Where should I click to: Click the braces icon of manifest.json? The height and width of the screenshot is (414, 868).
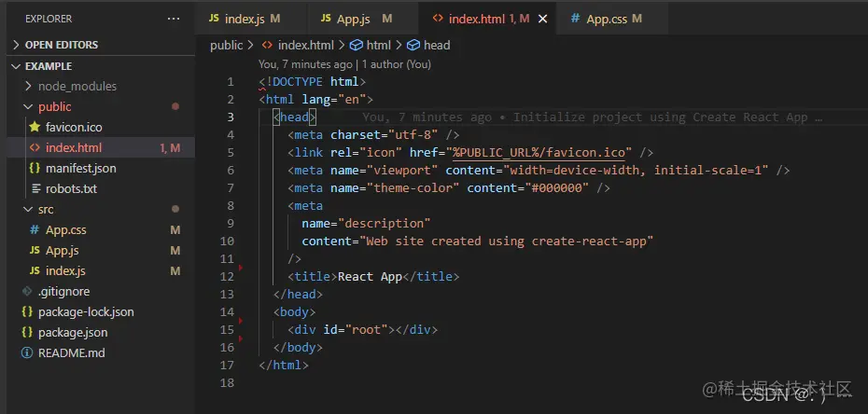35,168
